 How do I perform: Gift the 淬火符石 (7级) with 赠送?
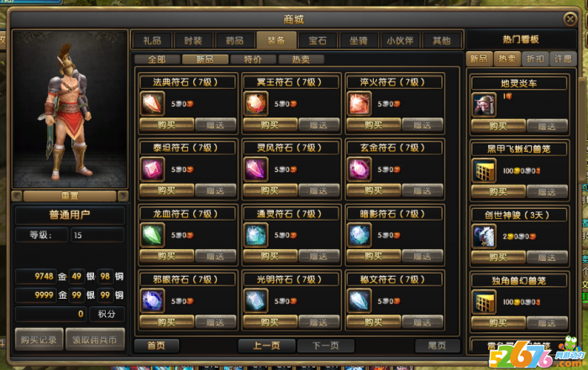click(x=423, y=124)
